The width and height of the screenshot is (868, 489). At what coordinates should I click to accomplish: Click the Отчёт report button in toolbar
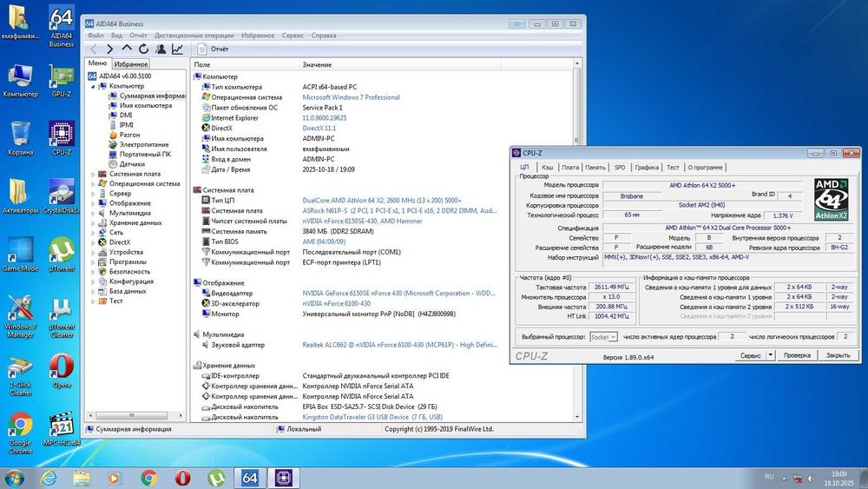click(214, 50)
